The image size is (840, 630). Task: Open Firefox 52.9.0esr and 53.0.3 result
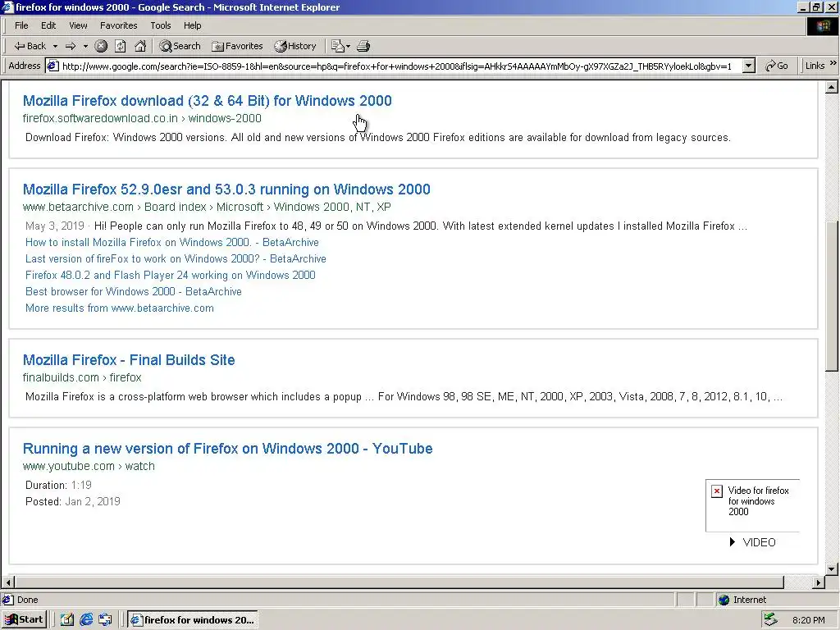pos(226,189)
